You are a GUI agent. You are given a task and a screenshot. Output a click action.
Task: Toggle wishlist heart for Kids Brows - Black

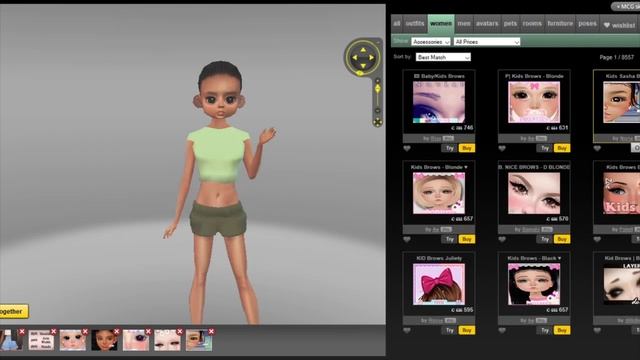coord(502,331)
